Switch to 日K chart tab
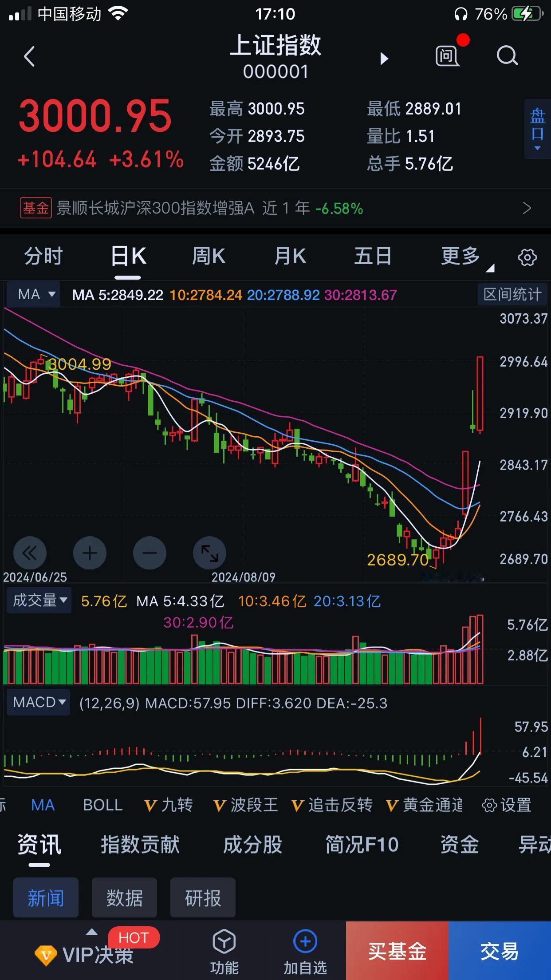 coord(128,257)
